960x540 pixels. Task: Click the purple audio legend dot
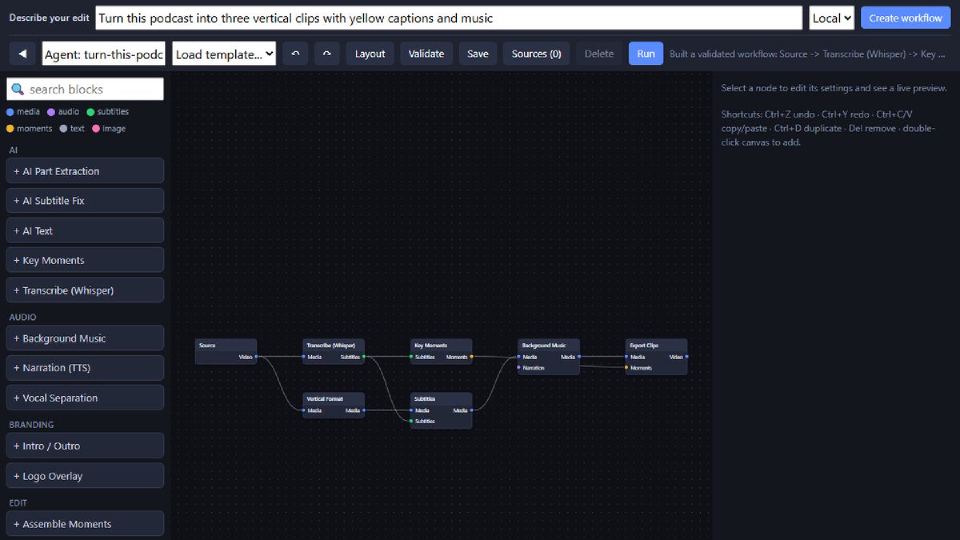[51, 112]
